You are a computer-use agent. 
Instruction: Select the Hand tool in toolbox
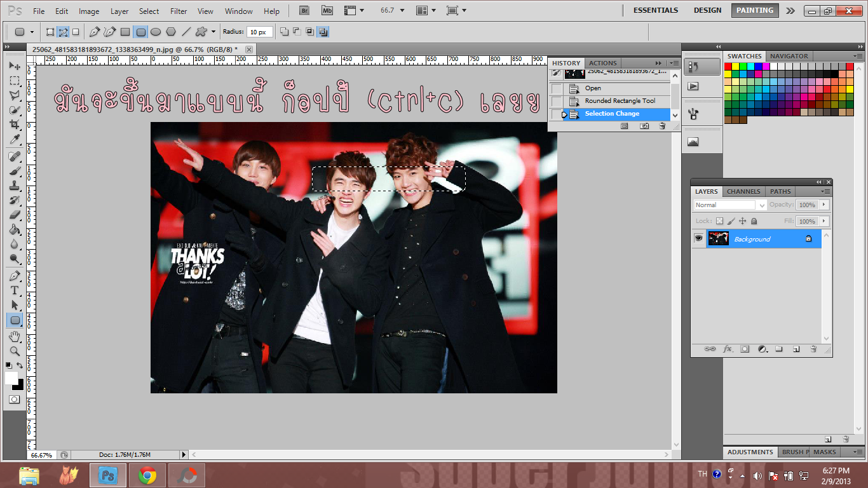click(x=15, y=336)
